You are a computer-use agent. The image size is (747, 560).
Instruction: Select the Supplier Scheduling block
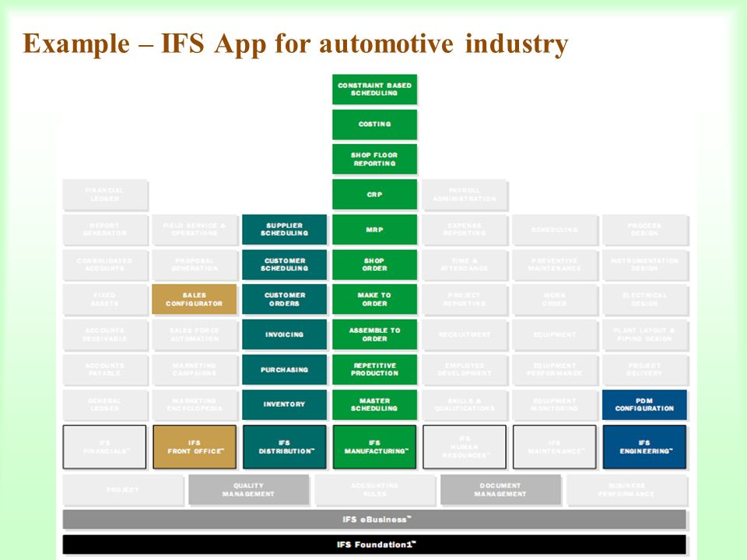click(x=285, y=229)
